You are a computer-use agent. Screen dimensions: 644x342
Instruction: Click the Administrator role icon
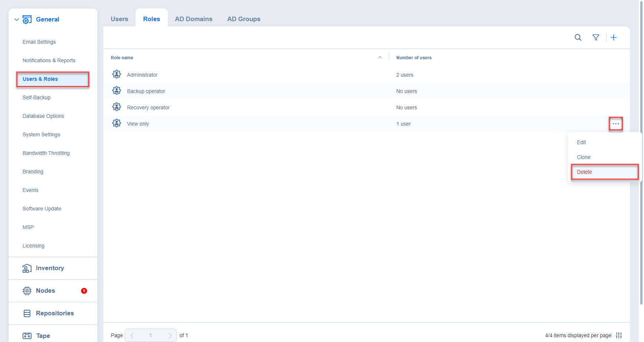[117, 74]
